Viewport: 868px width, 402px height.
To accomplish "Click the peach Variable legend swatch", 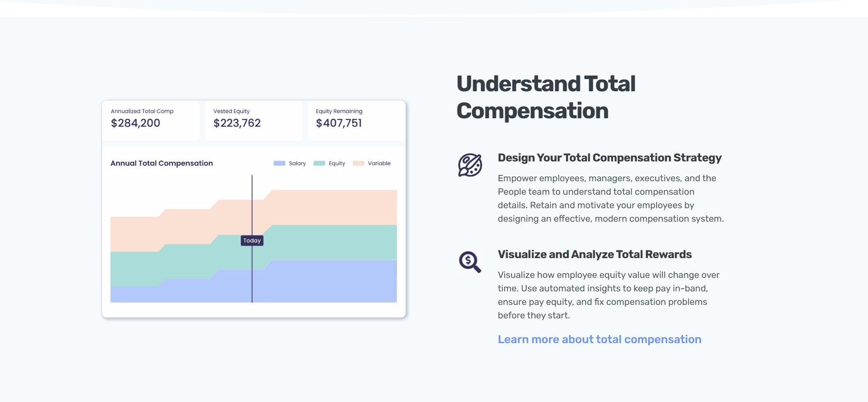I will 358,163.
